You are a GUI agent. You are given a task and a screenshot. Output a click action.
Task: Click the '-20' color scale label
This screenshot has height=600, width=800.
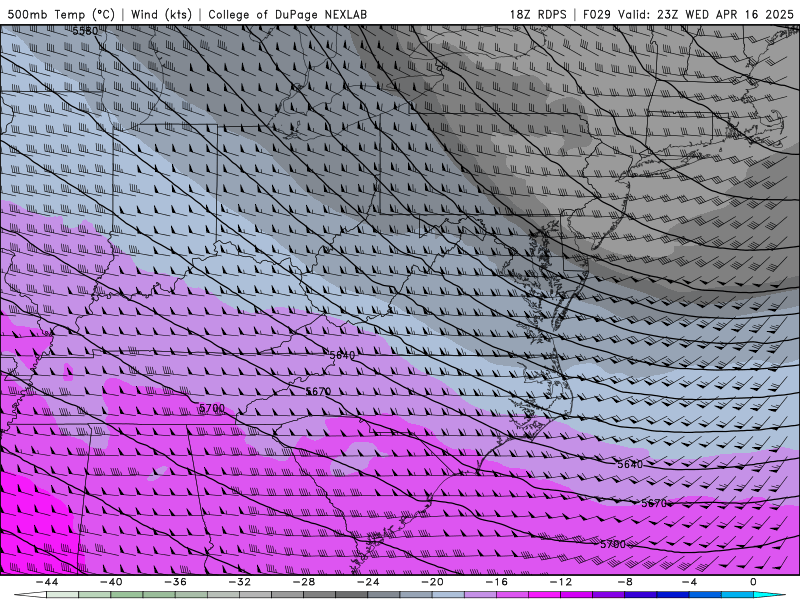coord(432,582)
